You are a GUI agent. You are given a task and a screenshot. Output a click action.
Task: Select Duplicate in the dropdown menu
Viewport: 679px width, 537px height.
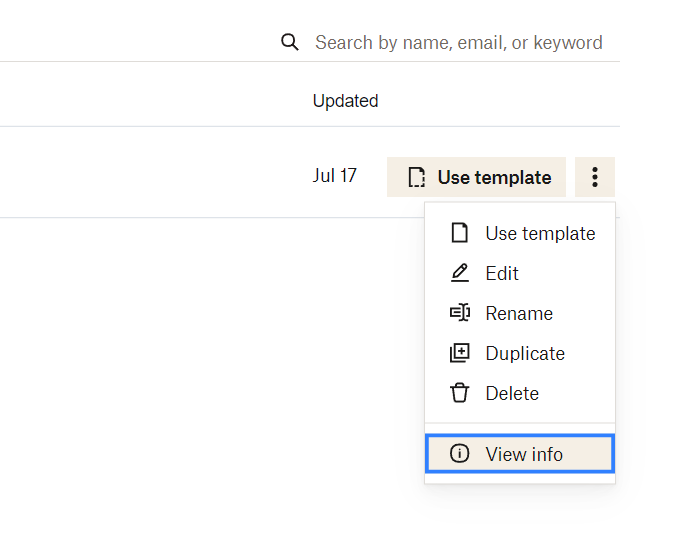point(520,353)
